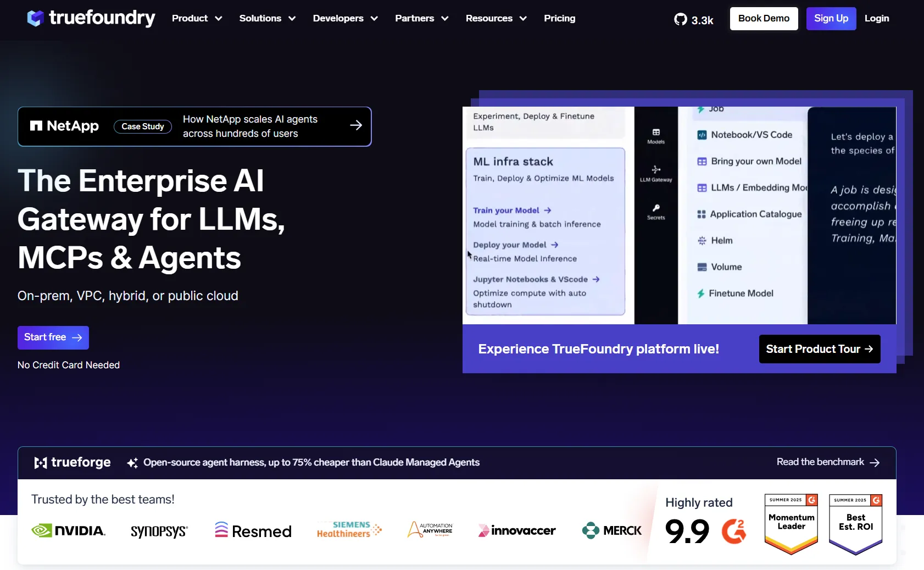
Task: Click the Best Est. ROI G2 badge
Action: 856,524
